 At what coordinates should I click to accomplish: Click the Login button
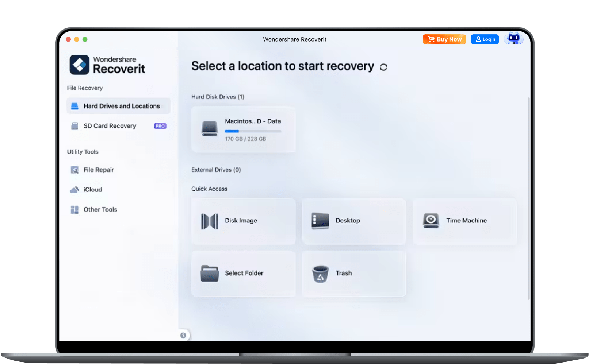point(485,39)
